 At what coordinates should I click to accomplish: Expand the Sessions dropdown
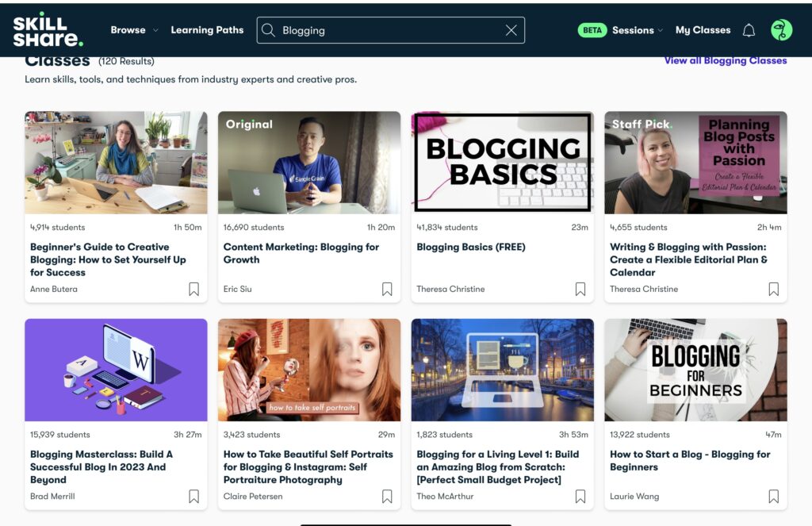click(x=638, y=30)
